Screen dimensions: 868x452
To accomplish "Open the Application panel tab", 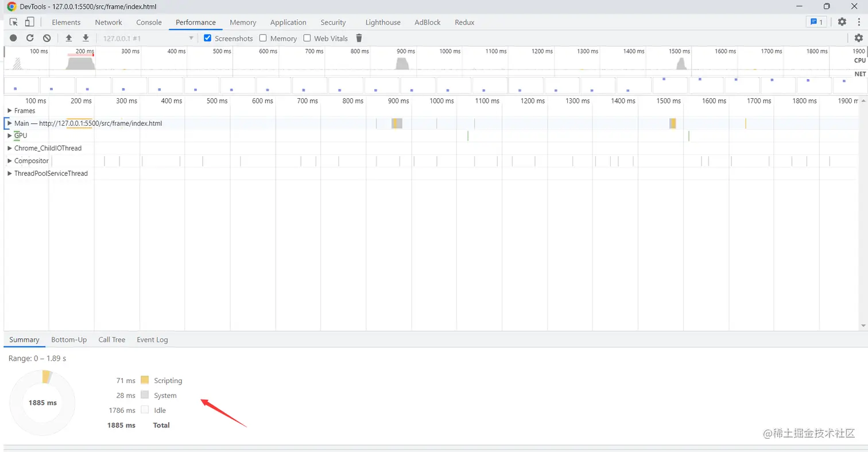I will click(288, 22).
